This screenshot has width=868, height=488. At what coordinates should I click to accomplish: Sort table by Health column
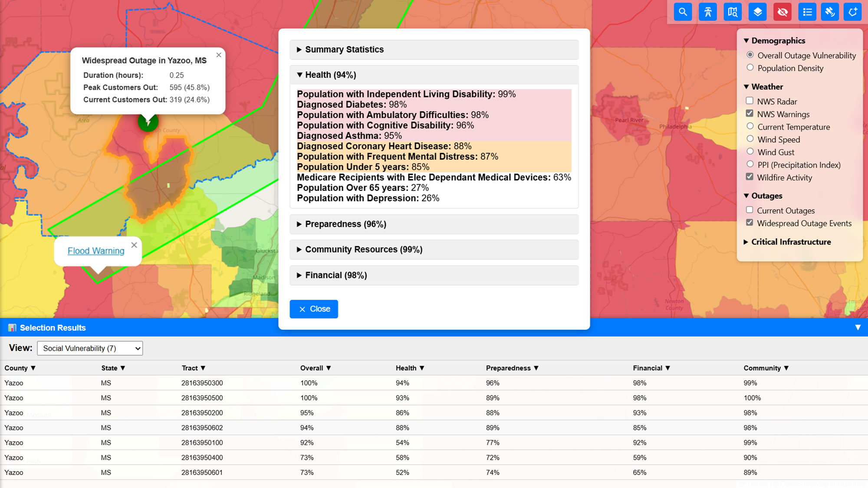coord(410,368)
